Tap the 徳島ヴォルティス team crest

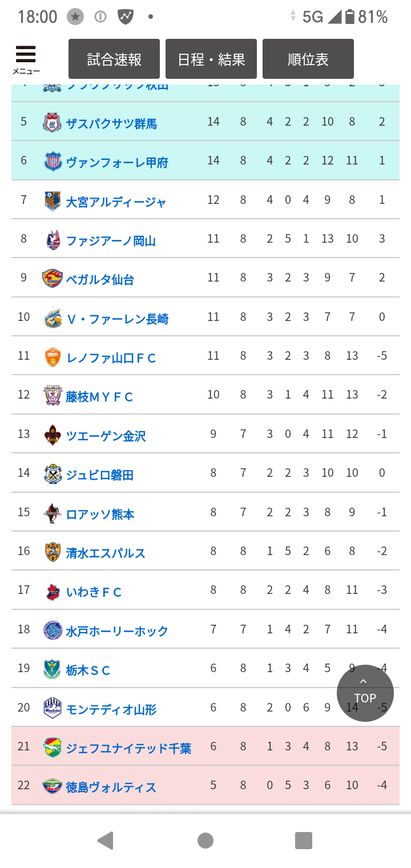click(x=53, y=786)
